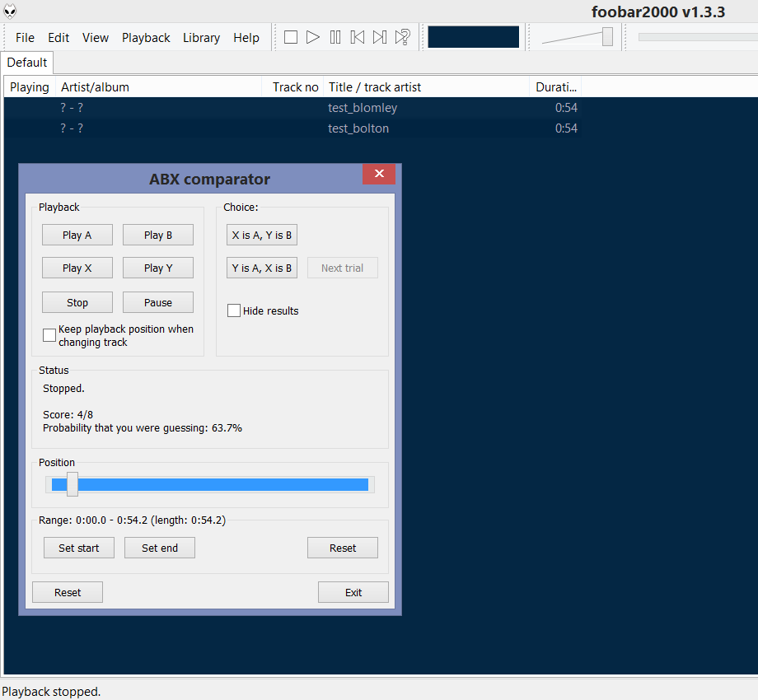758x700 pixels.
Task: Click the Title / track artist column header
Action: coord(427,87)
